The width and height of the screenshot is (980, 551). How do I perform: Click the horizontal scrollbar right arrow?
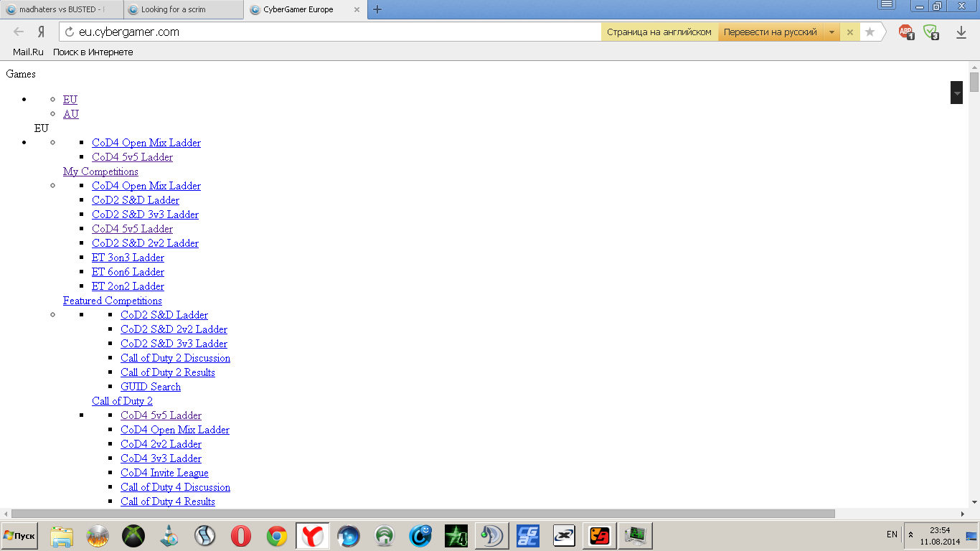(963, 514)
